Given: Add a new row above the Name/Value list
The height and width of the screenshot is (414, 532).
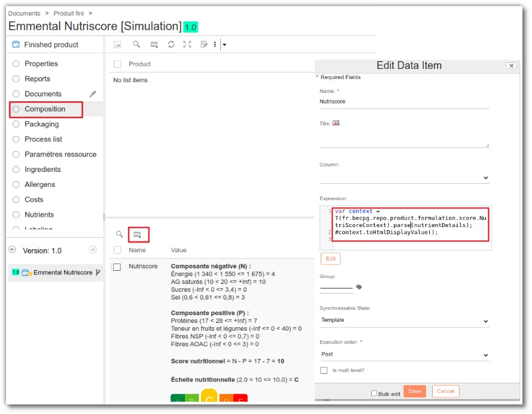Looking at the screenshot, I should point(138,235).
